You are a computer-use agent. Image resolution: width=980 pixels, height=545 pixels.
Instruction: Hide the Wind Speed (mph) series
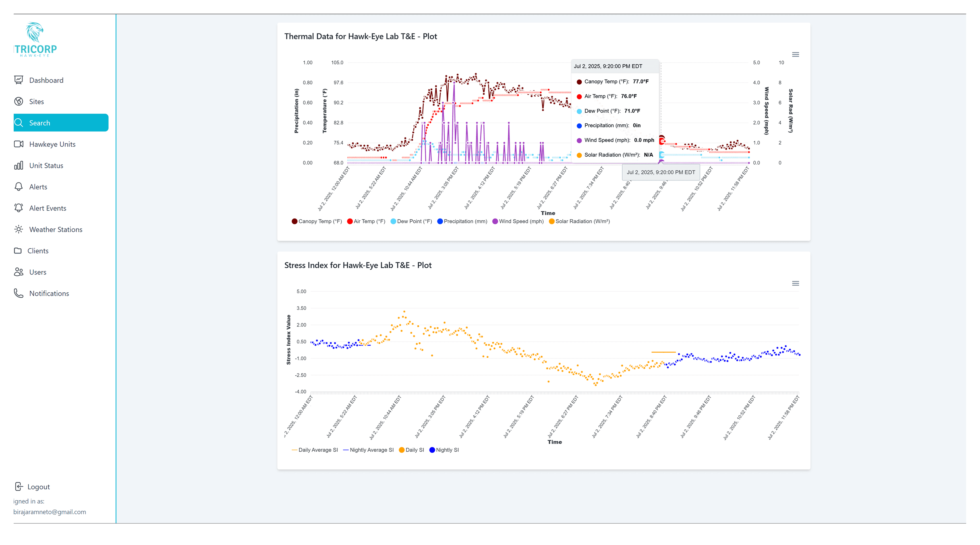tap(521, 221)
